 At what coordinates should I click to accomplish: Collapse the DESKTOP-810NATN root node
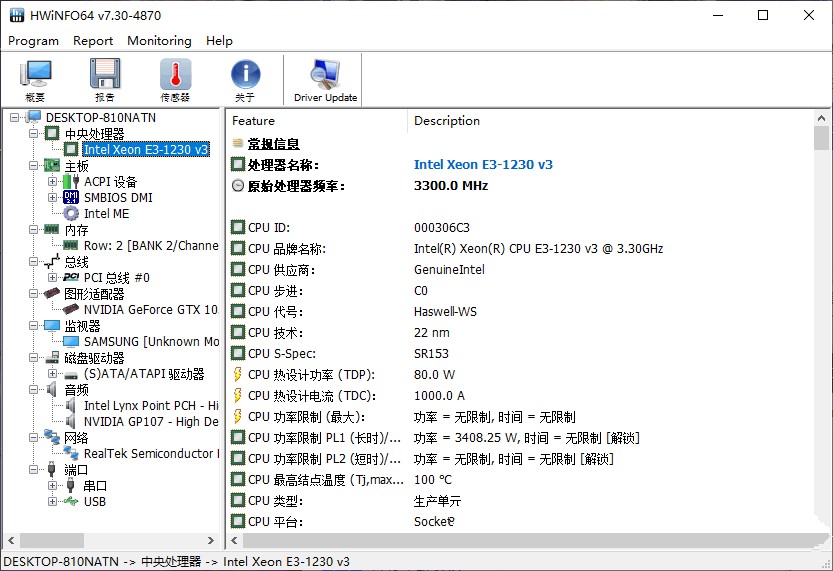14,117
